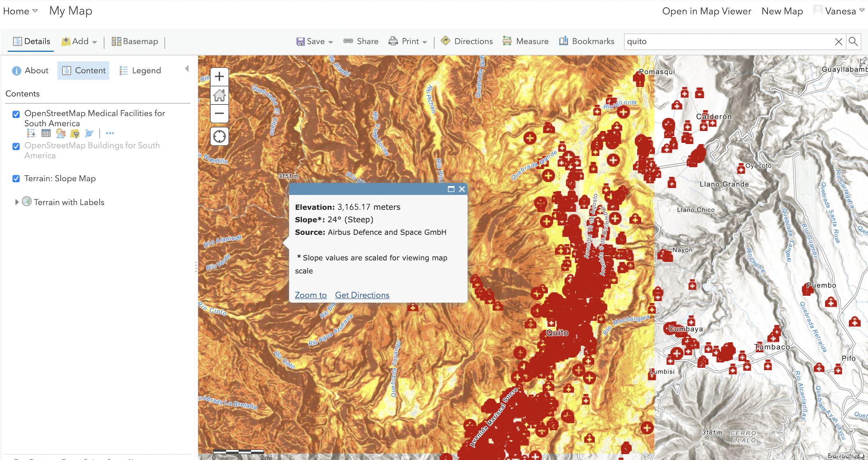The width and height of the screenshot is (868, 460).
Task: Zoom out the map with minus button
Action: [219, 113]
